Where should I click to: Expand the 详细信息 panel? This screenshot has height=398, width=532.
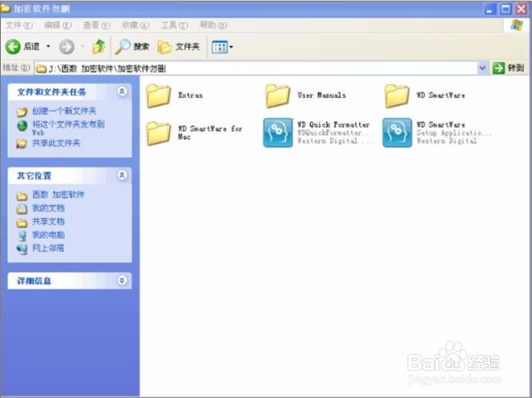(122, 280)
